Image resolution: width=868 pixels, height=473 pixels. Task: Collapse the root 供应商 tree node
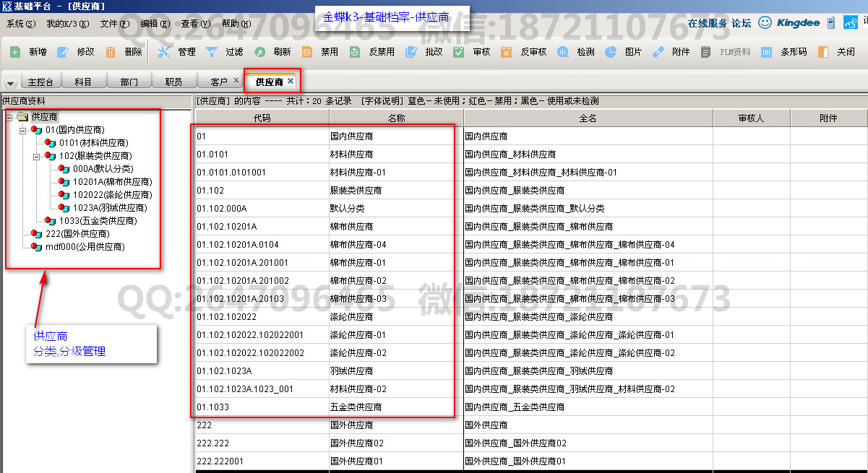pyautogui.click(x=9, y=117)
